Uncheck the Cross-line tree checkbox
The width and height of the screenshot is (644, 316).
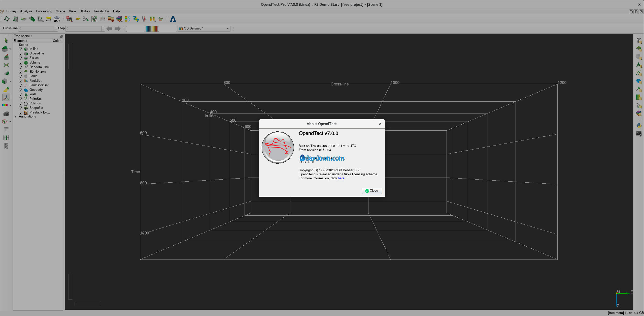(21, 54)
